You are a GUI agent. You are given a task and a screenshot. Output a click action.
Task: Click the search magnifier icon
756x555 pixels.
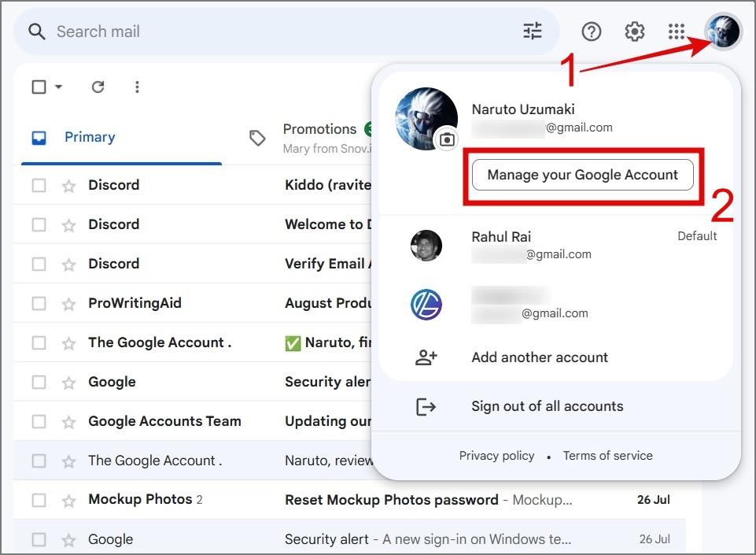37,31
